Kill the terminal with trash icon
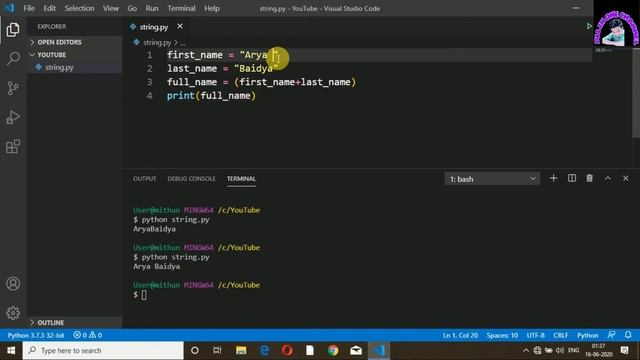This screenshot has height=360, width=640. coord(589,178)
